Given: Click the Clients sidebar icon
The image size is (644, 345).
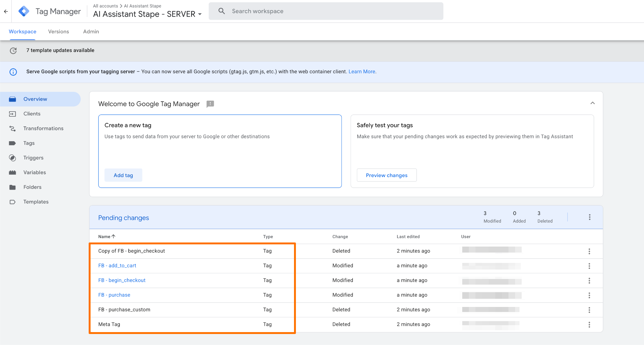Looking at the screenshot, I should tap(13, 114).
